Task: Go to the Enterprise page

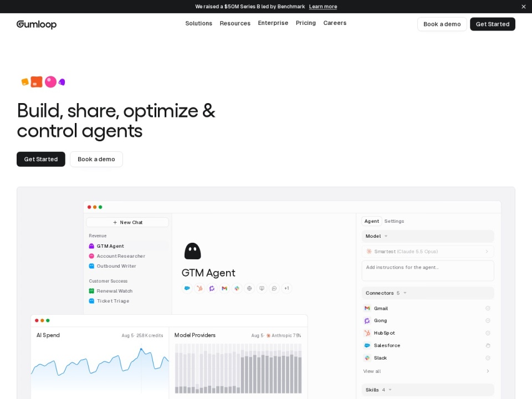Action: (273, 23)
